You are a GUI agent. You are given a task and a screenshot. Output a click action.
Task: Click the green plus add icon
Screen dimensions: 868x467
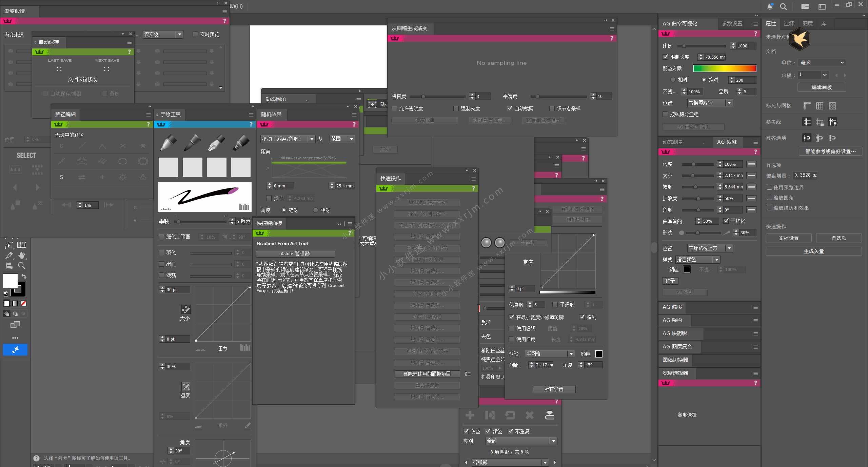(470, 415)
